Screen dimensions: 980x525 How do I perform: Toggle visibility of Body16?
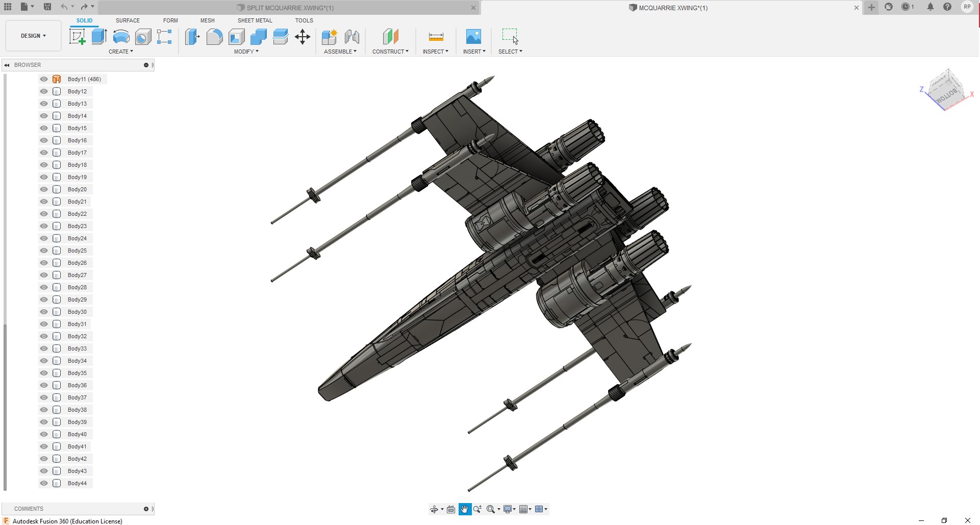coord(44,140)
